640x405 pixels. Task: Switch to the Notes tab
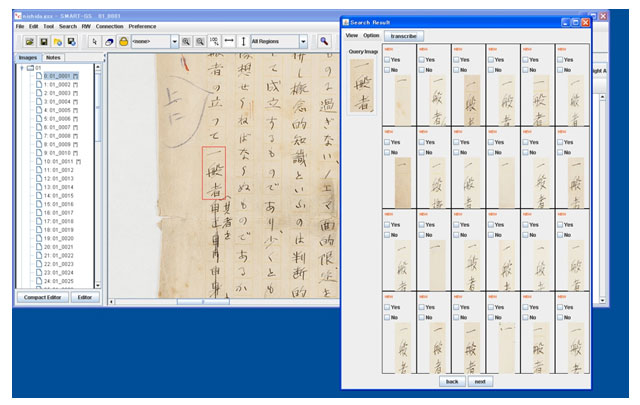[x=53, y=58]
